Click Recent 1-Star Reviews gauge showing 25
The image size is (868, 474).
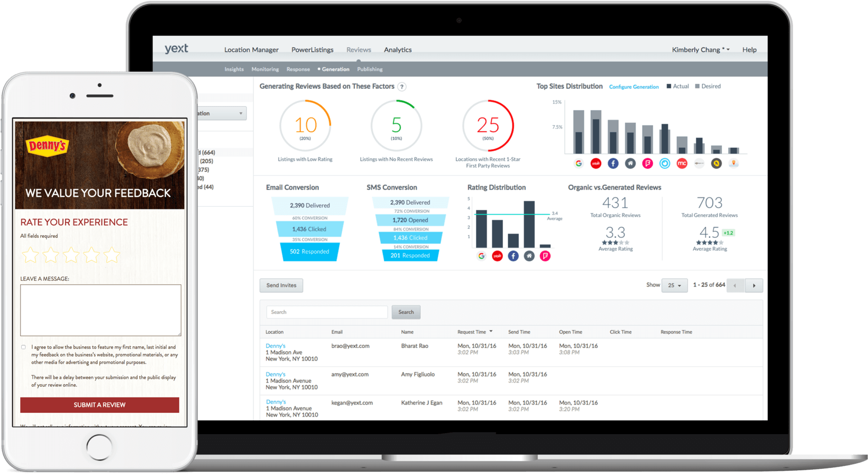coord(488,126)
